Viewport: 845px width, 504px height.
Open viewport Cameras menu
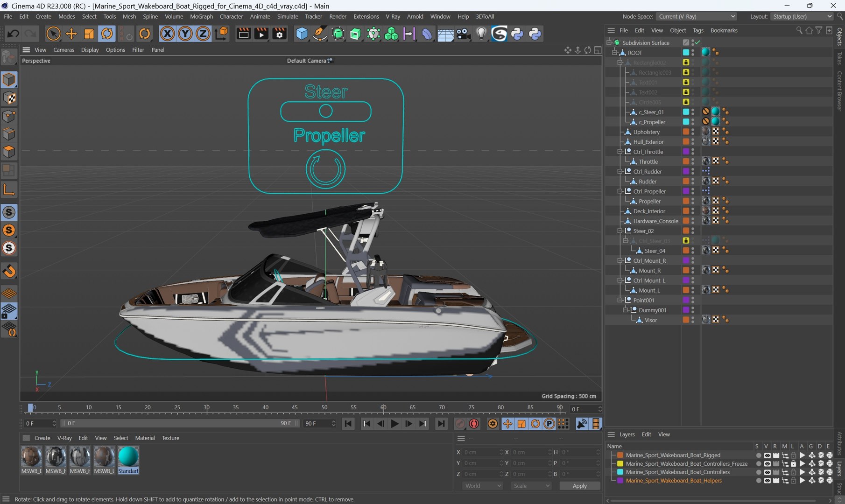pyautogui.click(x=63, y=50)
